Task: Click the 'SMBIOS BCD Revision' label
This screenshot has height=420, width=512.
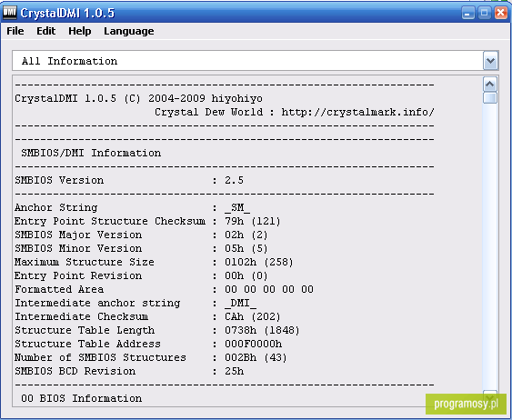Action: [75, 372]
